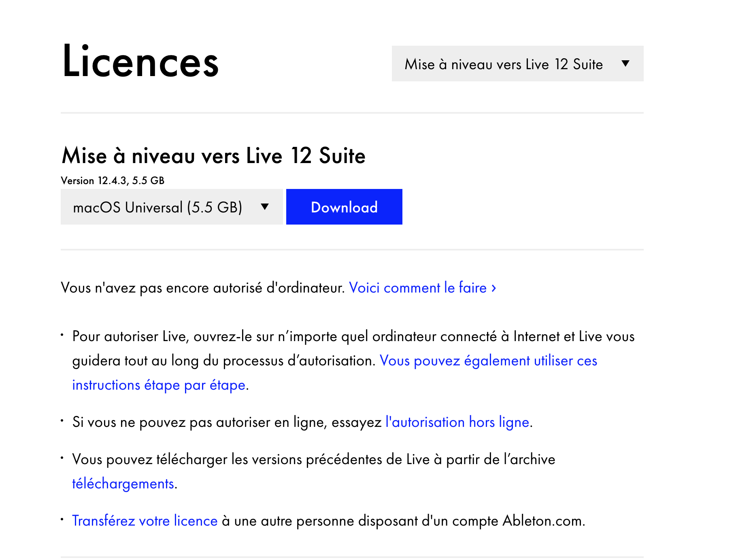Open the 'Voici comment le faire' link
The height and width of the screenshot is (560, 736).
point(423,288)
